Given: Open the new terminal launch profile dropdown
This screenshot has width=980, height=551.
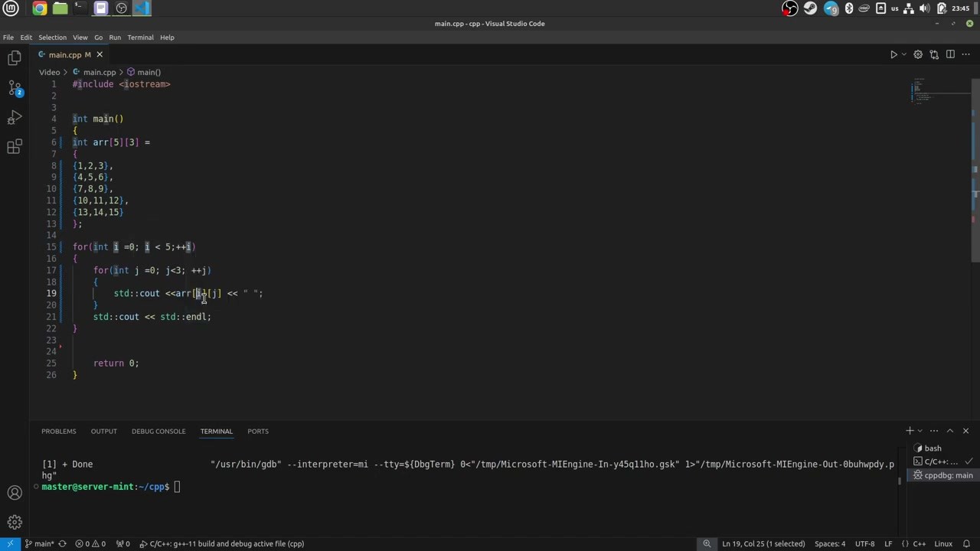Looking at the screenshot, I should pos(920,431).
